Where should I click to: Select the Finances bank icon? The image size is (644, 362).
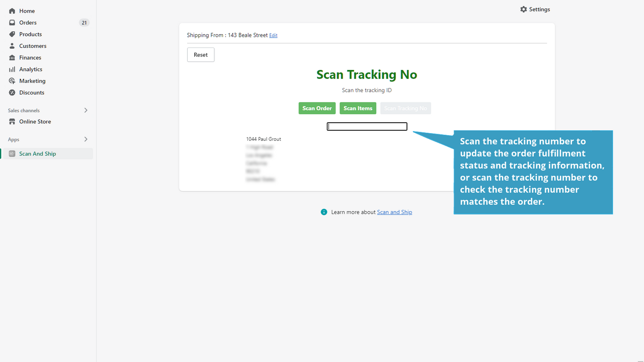pos(12,57)
